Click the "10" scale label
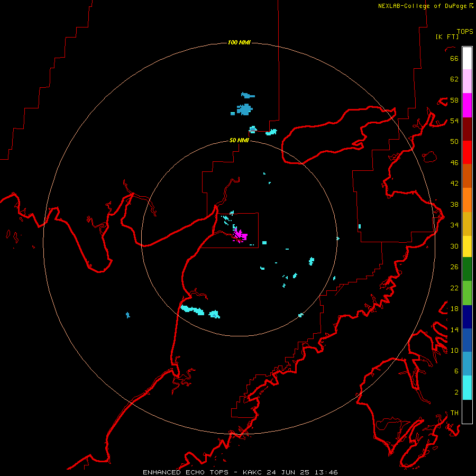The height and width of the screenshot is (476, 476). [x=454, y=350]
